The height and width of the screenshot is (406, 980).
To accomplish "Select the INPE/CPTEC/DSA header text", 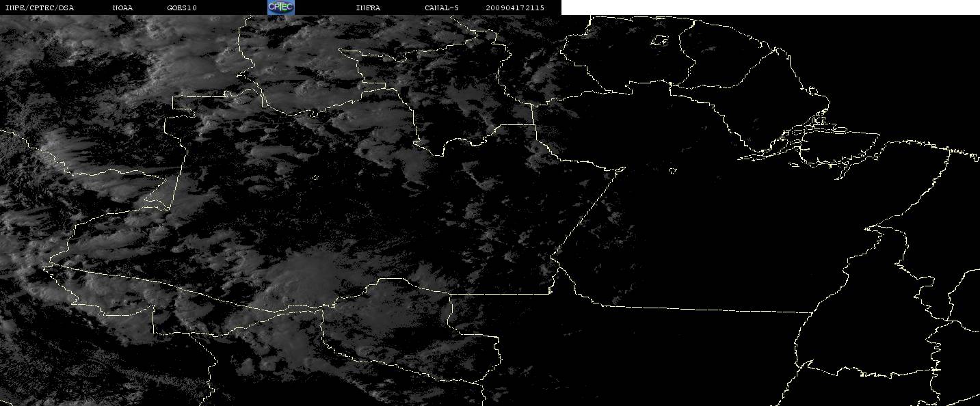I will (x=40, y=8).
